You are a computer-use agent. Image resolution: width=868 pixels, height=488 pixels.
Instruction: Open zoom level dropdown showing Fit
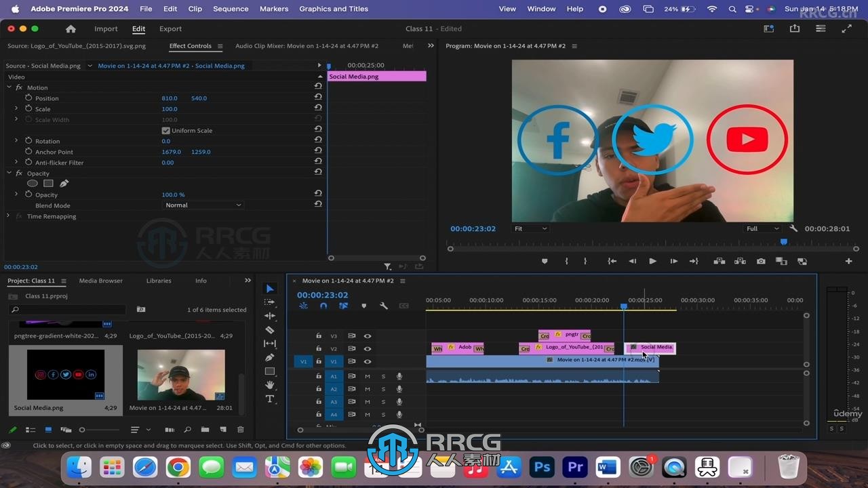tap(530, 229)
